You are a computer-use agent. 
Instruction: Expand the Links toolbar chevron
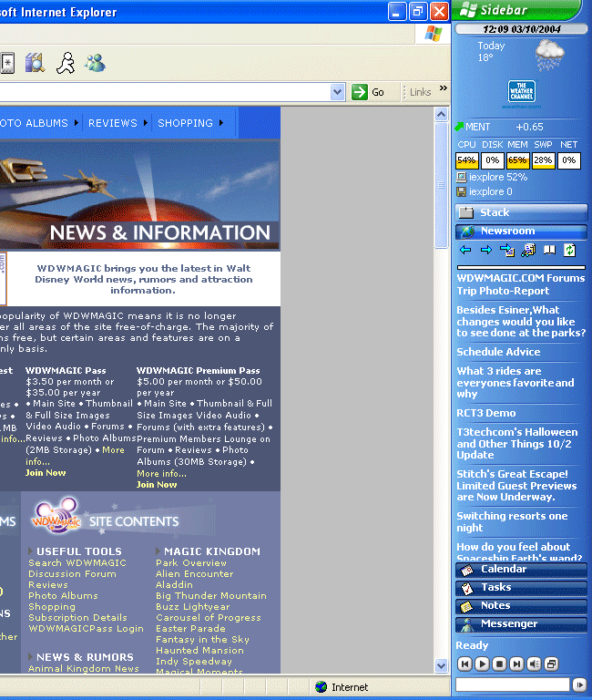click(444, 89)
